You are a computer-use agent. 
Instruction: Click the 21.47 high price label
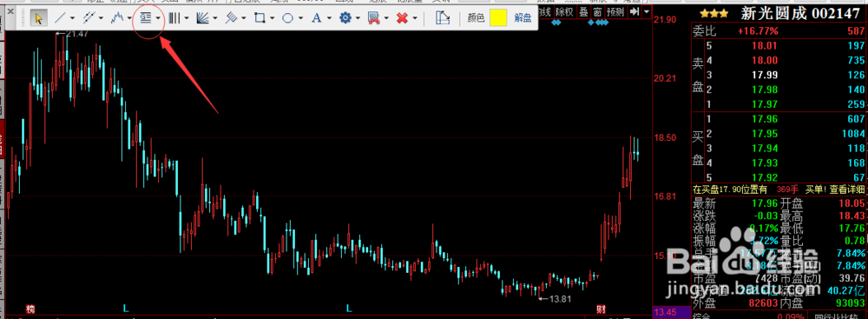pyautogui.click(x=77, y=35)
